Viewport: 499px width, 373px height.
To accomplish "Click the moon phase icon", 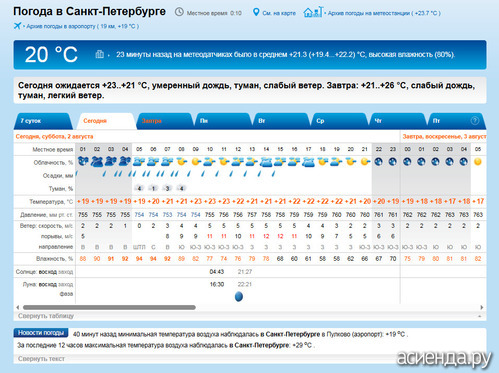I will tap(239, 296).
